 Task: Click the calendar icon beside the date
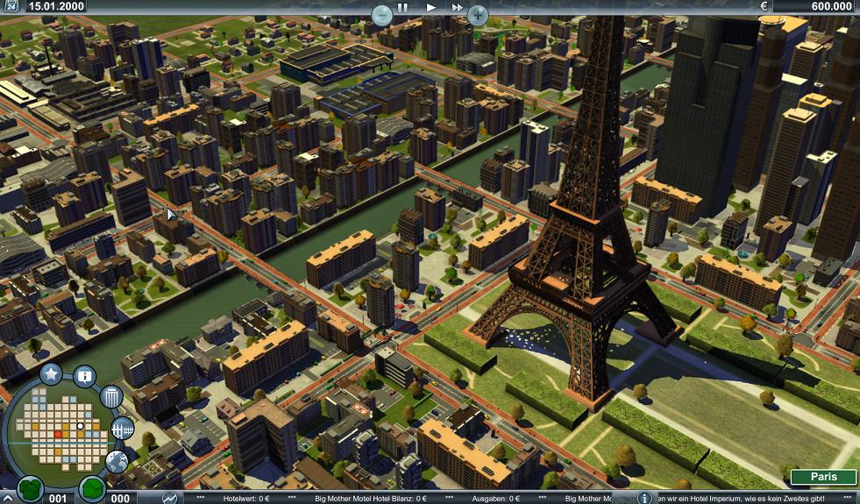[x=10, y=6]
